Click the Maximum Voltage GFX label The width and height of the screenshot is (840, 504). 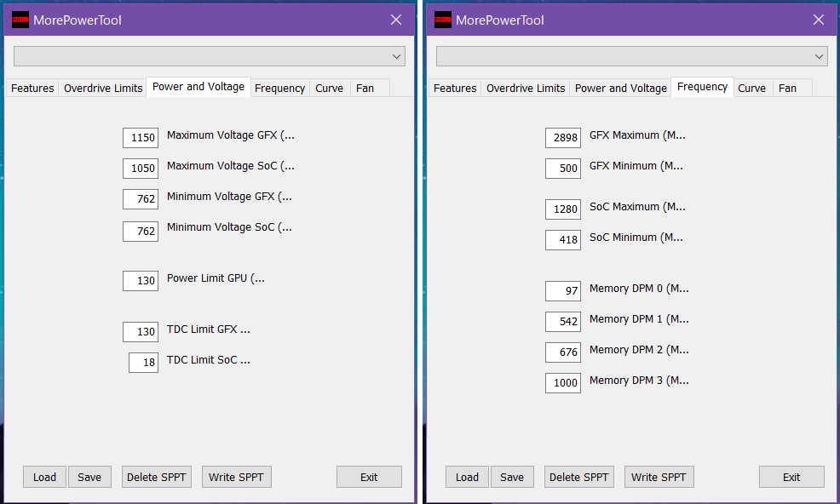coord(230,135)
